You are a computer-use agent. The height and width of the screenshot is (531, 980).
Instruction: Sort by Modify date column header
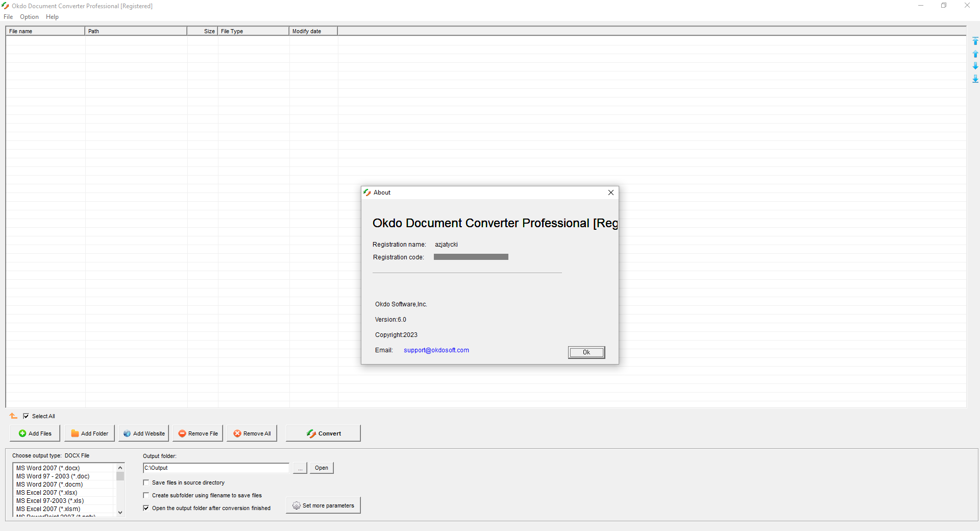313,31
